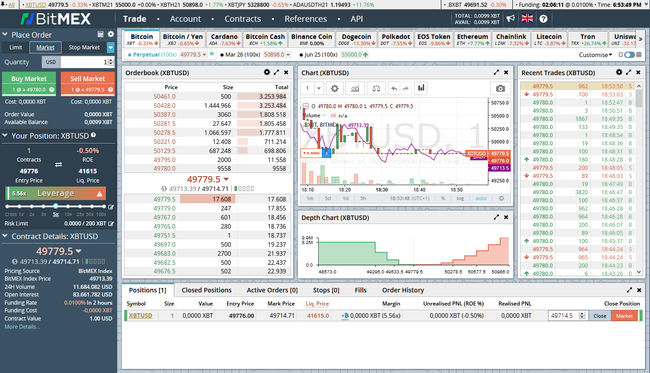Take chart snapshot with camera icon
This screenshot has width=650, height=373.
click(500, 88)
